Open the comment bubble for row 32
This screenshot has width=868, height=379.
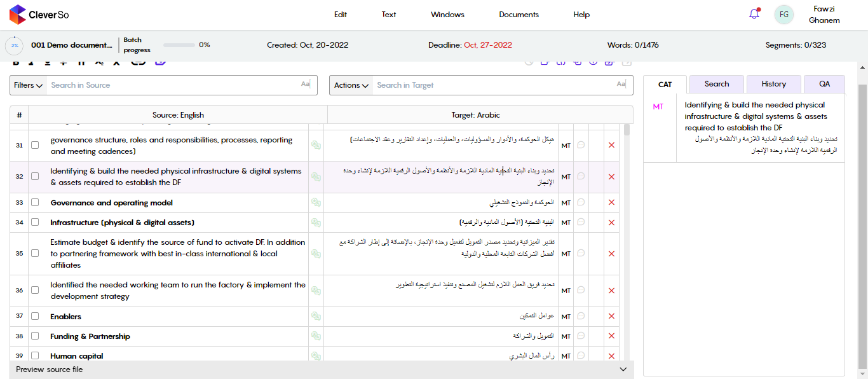(581, 176)
